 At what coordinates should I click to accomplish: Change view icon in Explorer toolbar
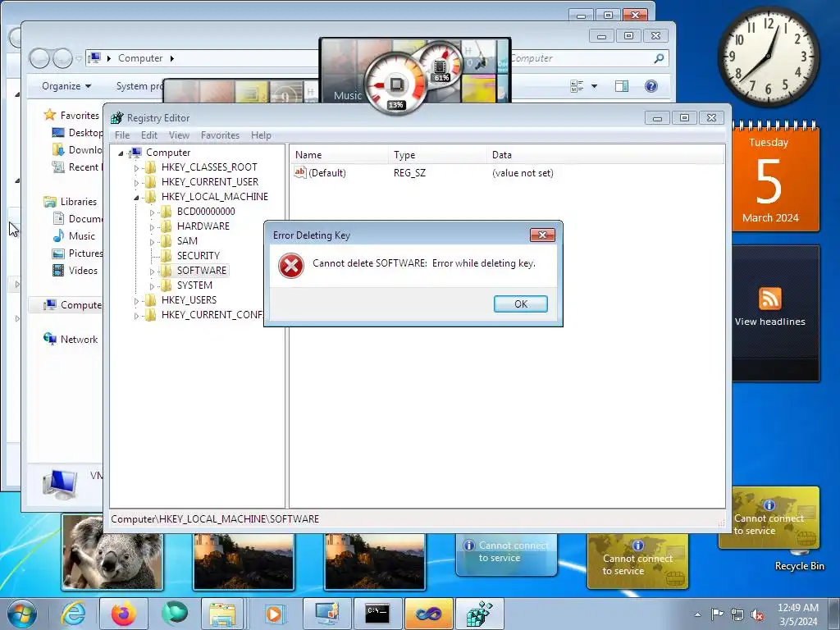(x=577, y=85)
